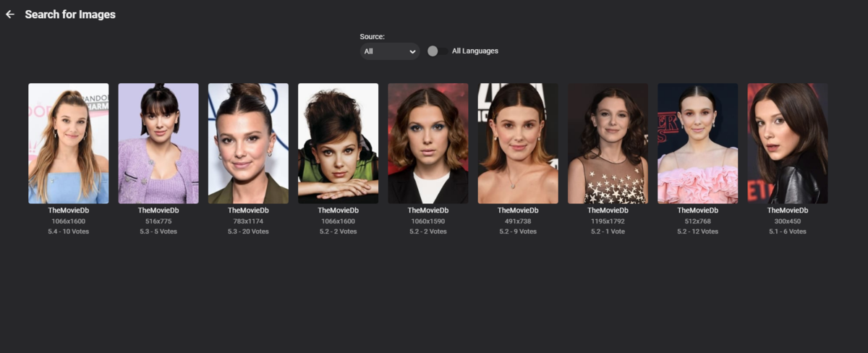Choose the 491x738 image thumbnail
868x353 pixels.
pyautogui.click(x=518, y=143)
